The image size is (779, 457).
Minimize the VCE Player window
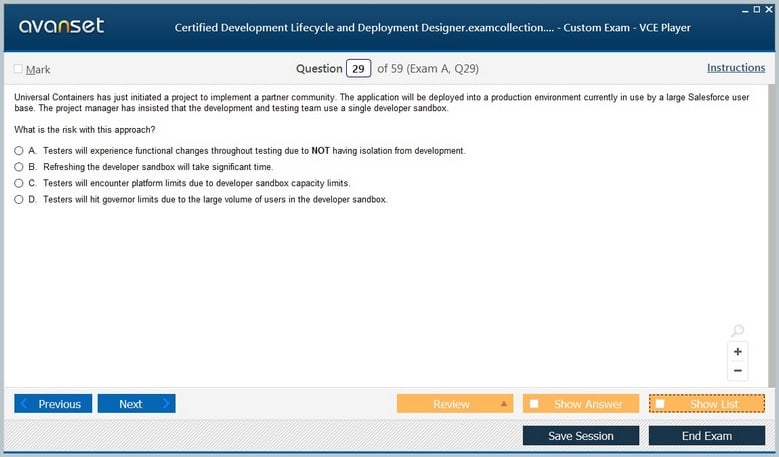[x=745, y=10]
